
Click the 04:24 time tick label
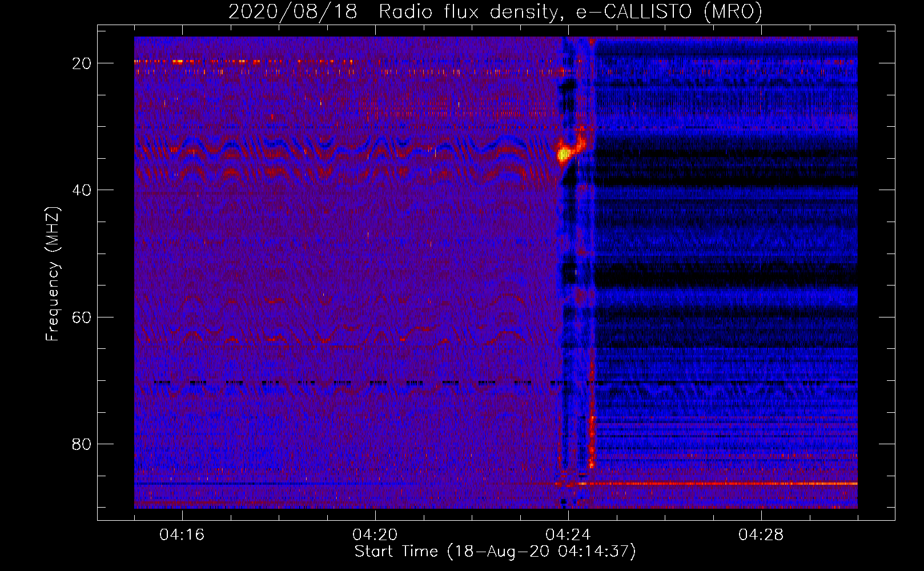coord(568,535)
